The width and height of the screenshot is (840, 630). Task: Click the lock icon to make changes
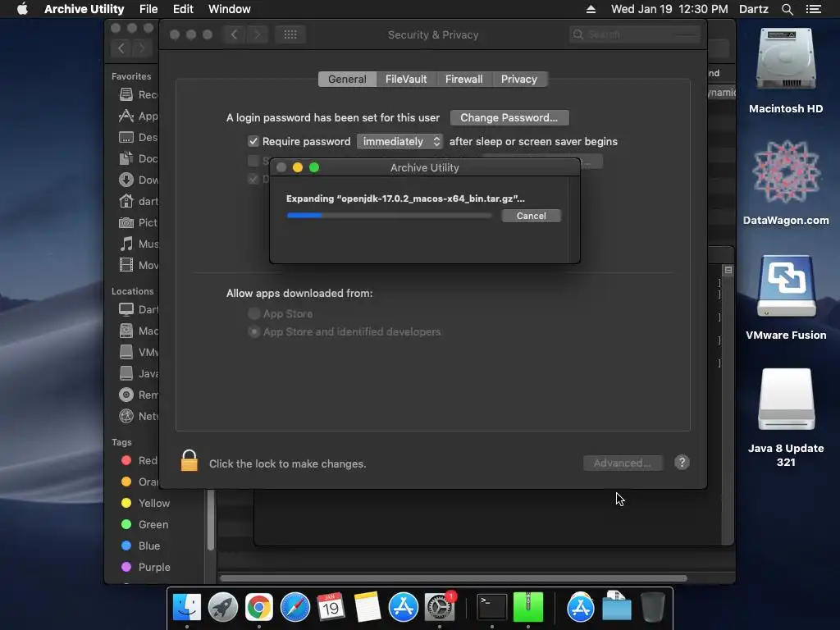pos(189,461)
